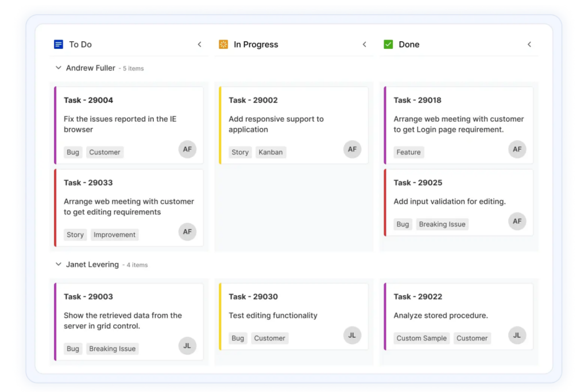Click the Bug tag on Task 29003
This screenshot has width=588, height=392.
click(x=73, y=348)
